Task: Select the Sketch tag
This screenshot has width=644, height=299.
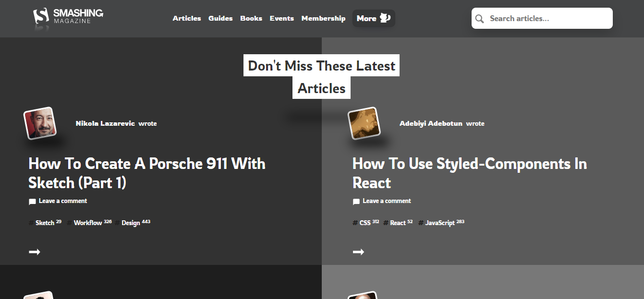Action: (45, 223)
